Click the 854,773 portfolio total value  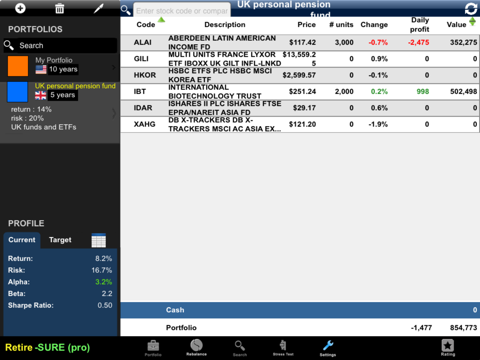[x=463, y=328]
